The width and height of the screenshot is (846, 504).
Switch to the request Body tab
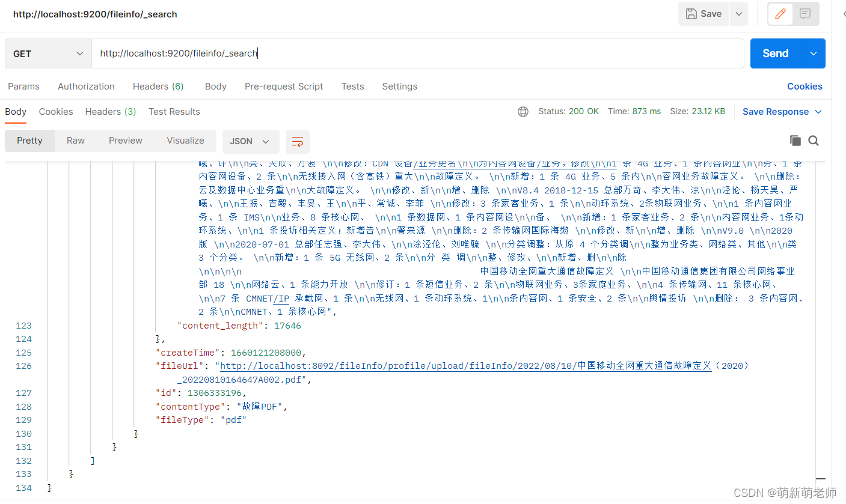(215, 87)
